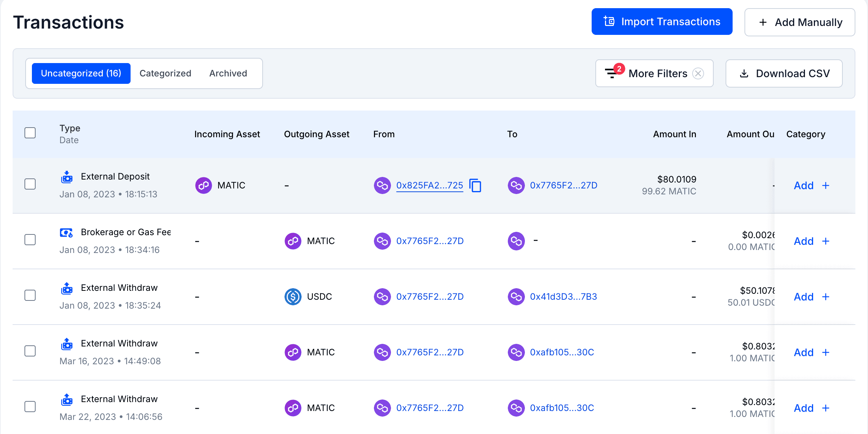The image size is (868, 434).
Task: Click chain icon beside 0x41d3D3...7B3
Action: pyautogui.click(x=516, y=297)
